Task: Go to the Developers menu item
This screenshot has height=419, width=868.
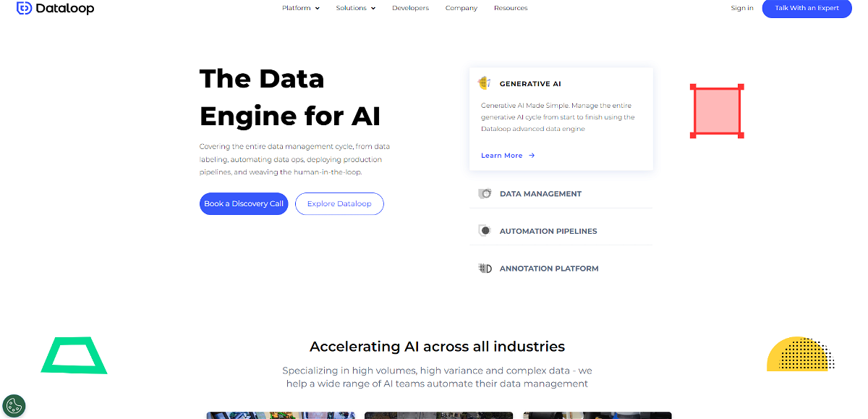Action: [x=410, y=8]
